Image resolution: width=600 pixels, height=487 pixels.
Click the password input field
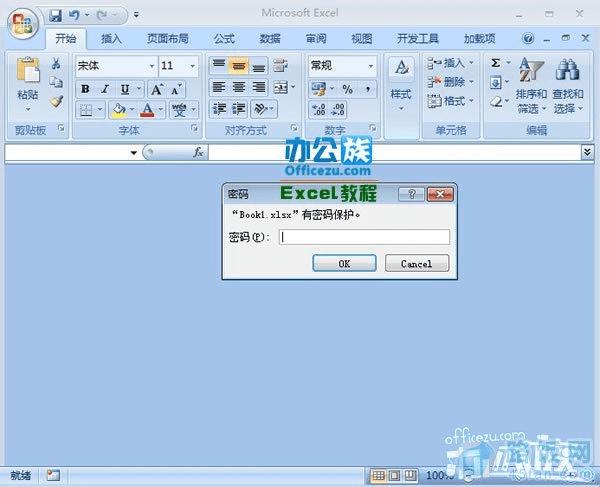[364, 237]
